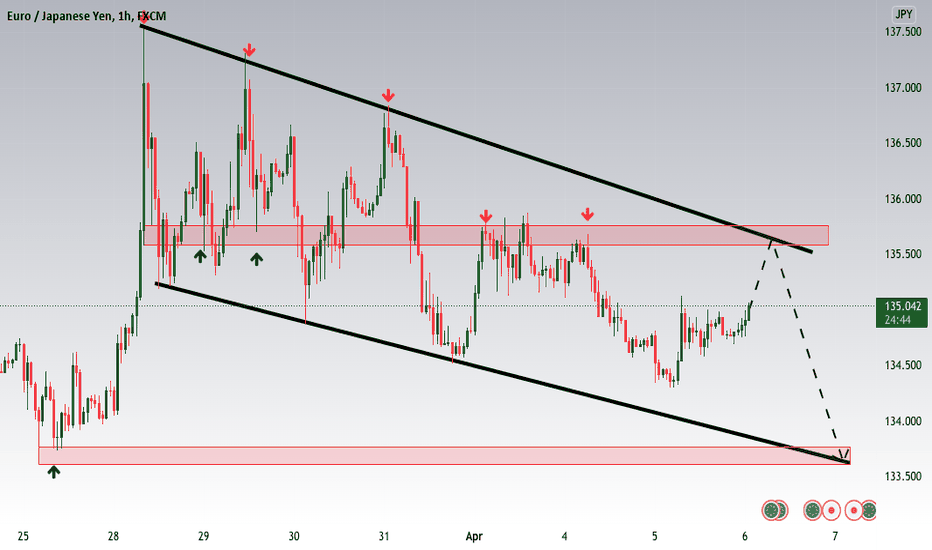Image resolution: width=932 pixels, height=550 pixels.
Task: Click the 135.500 price axis label
Action: point(903,254)
